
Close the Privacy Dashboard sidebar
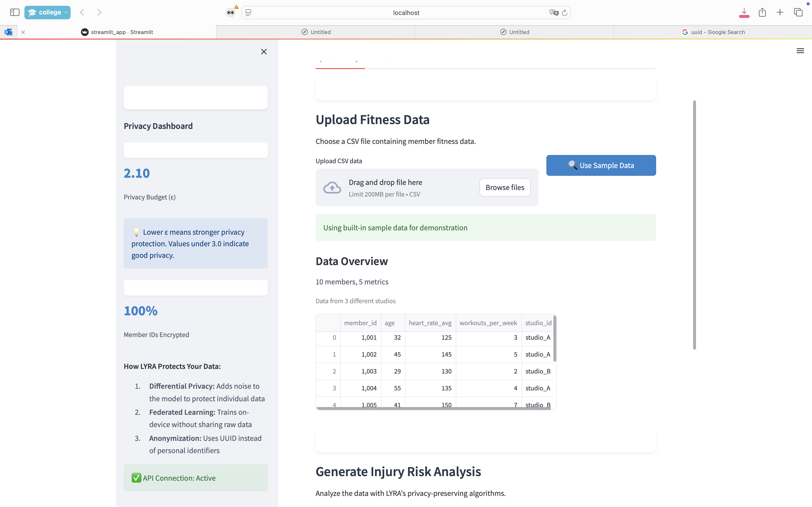[x=264, y=52]
